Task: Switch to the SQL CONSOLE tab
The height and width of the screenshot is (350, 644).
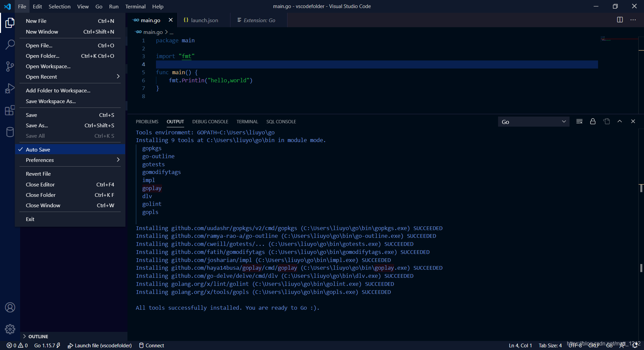Action: point(281,122)
